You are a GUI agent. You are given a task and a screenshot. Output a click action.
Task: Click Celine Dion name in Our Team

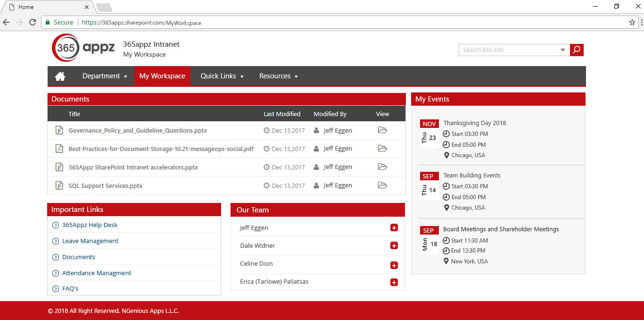(256, 264)
